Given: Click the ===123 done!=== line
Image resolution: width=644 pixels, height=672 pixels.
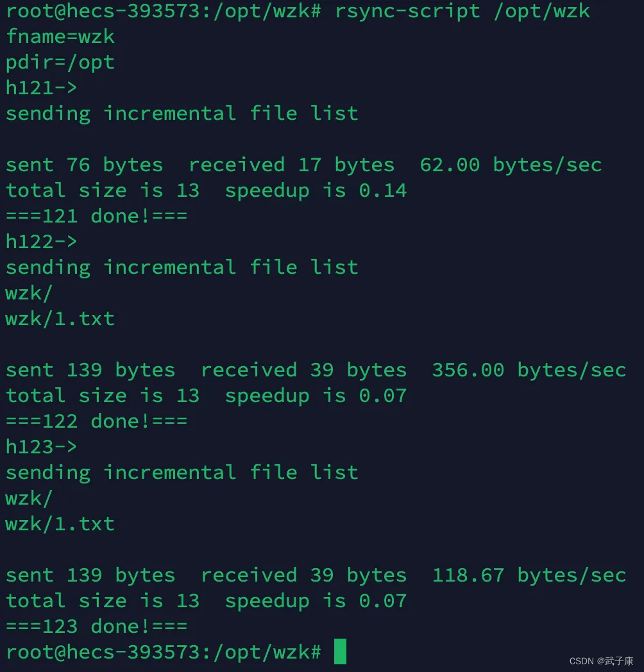Looking at the screenshot, I should point(96,626).
